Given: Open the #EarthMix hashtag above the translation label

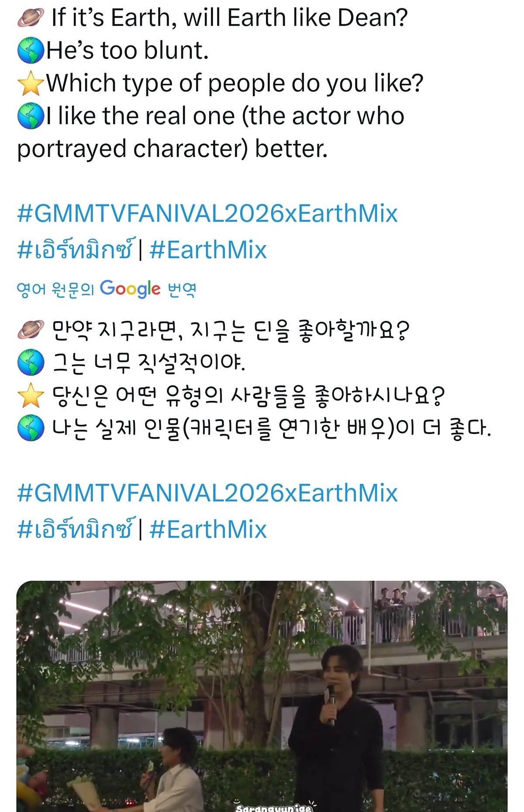Looking at the screenshot, I should 208,250.
